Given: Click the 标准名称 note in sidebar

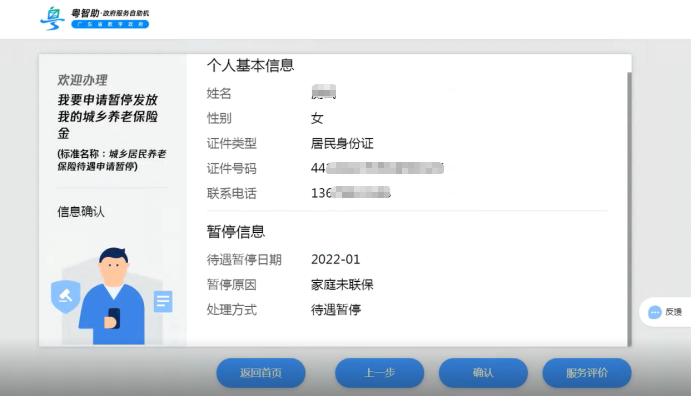Looking at the screenshot, I should 112,160.
